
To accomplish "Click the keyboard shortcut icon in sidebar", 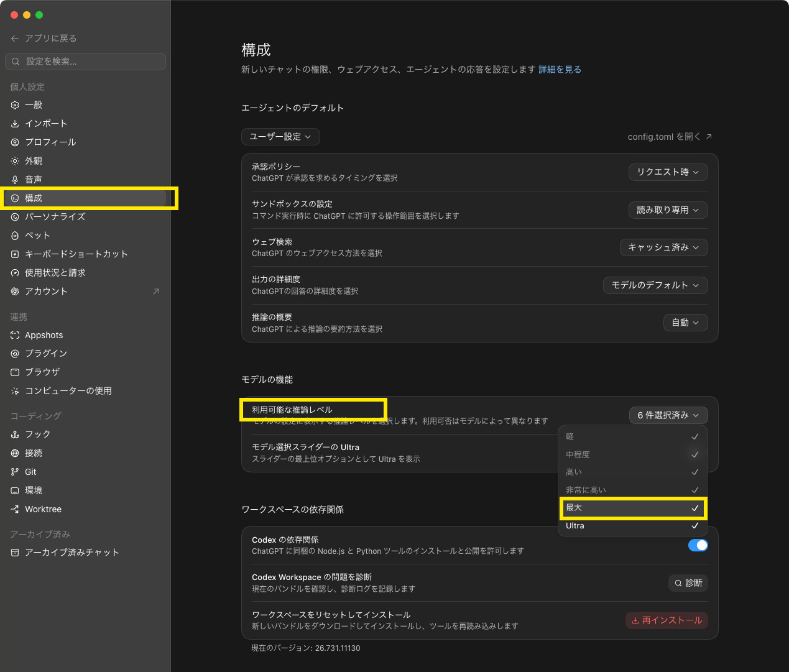I will tap(15, 254).
